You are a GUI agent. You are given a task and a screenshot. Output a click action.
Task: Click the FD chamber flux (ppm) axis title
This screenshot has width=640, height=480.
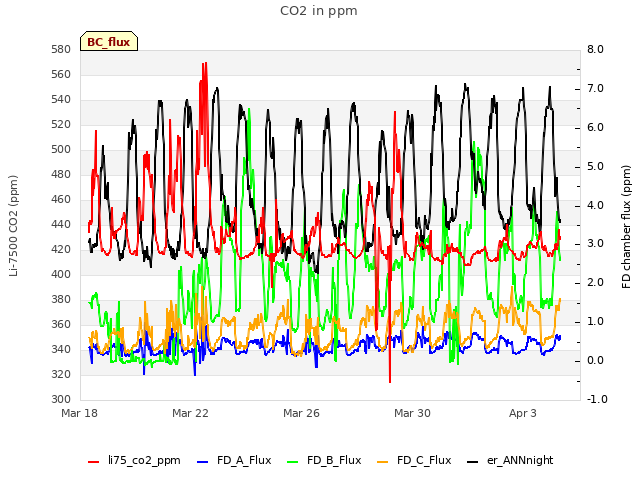coord(626,227)
